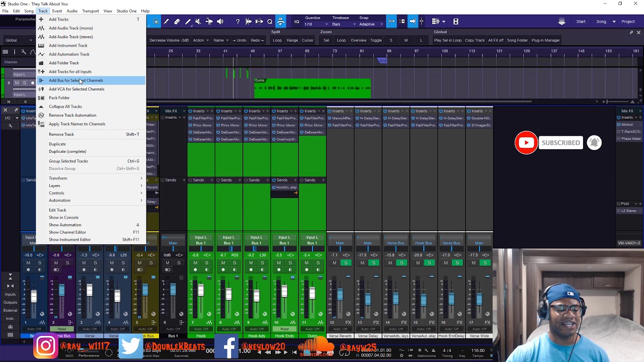This screenshot has height=362, width=644.
Task: Click the Hook Ends channel 10 fader
Action: (284, 291)
